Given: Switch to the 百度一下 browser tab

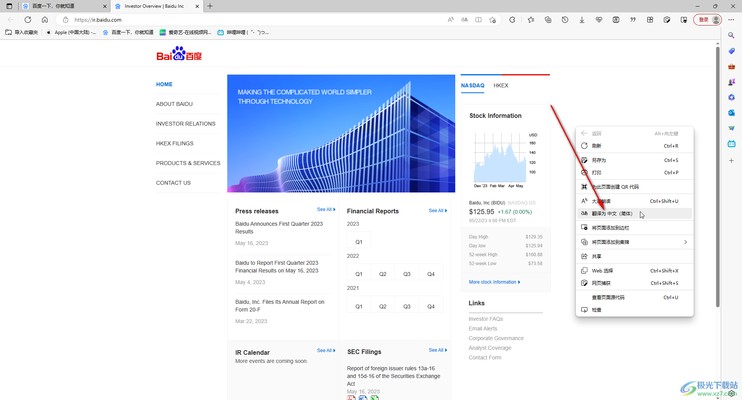Looking at the screenshot, I should pyautogui.click(x=64, y=6).
